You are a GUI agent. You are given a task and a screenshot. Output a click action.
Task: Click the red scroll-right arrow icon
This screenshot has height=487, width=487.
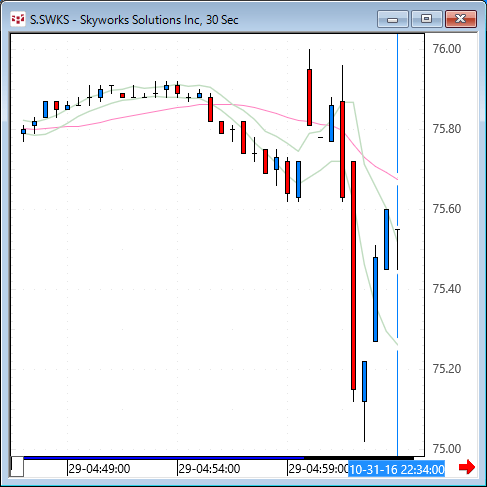coord(467,467)
